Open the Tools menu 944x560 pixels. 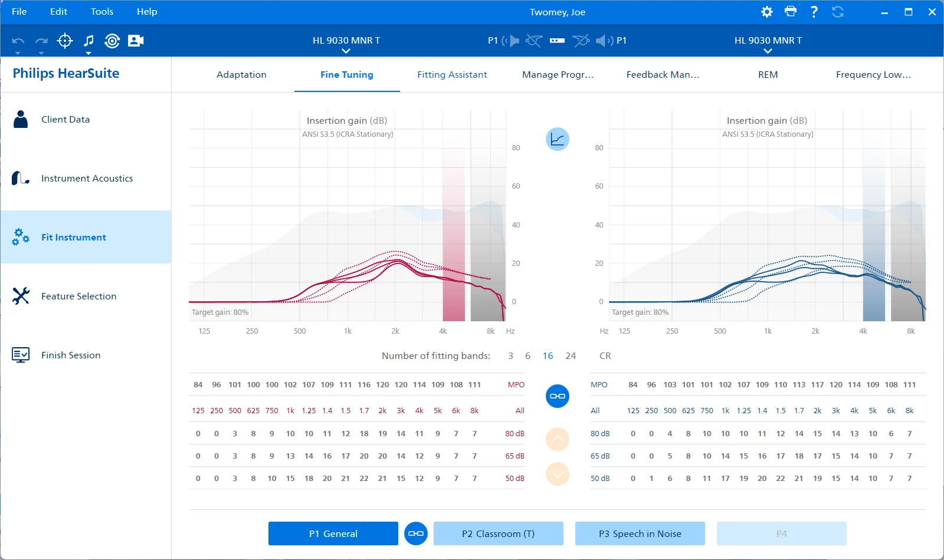[x=102, y=12]
